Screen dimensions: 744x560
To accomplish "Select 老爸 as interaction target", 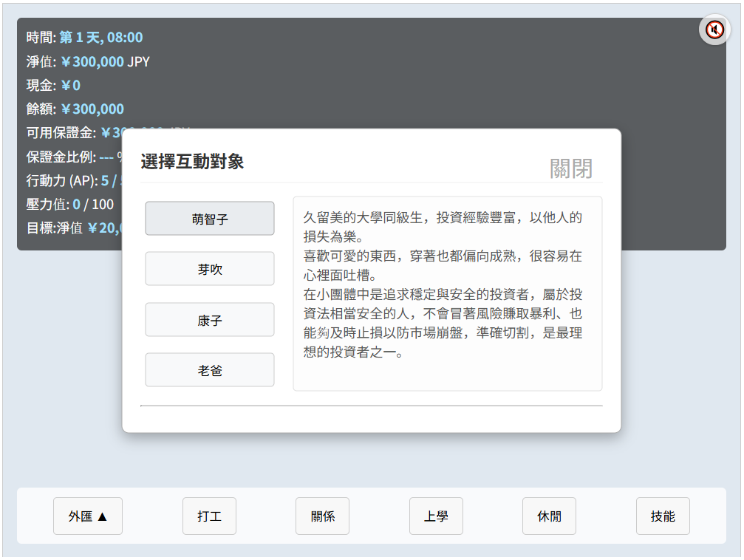I will point(210,370).
